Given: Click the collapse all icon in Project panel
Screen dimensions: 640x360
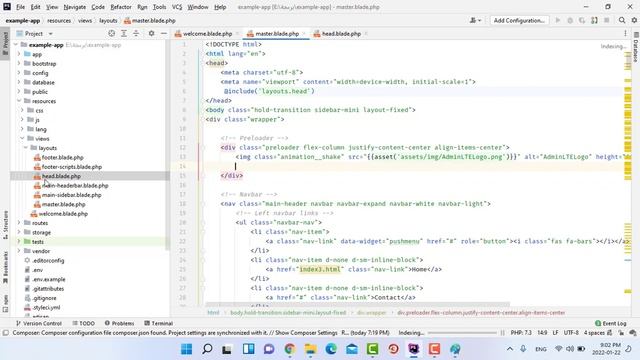Looking at the screenshot, I should coord(136,33).
